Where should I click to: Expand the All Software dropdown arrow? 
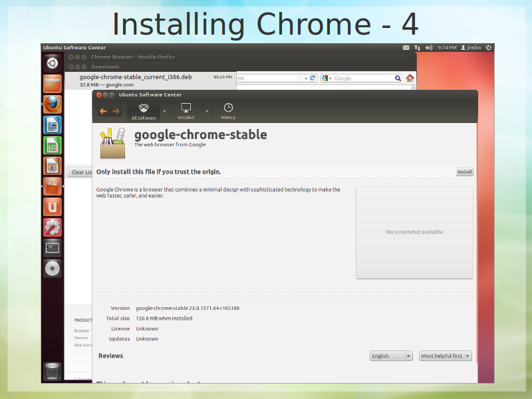click(164, 111)
